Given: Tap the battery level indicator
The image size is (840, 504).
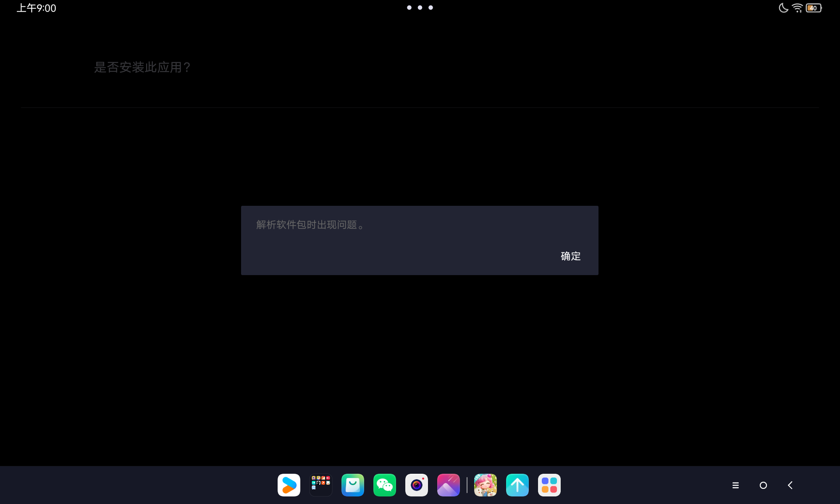Looking at the screenshot, I should [x=814, y=8].
